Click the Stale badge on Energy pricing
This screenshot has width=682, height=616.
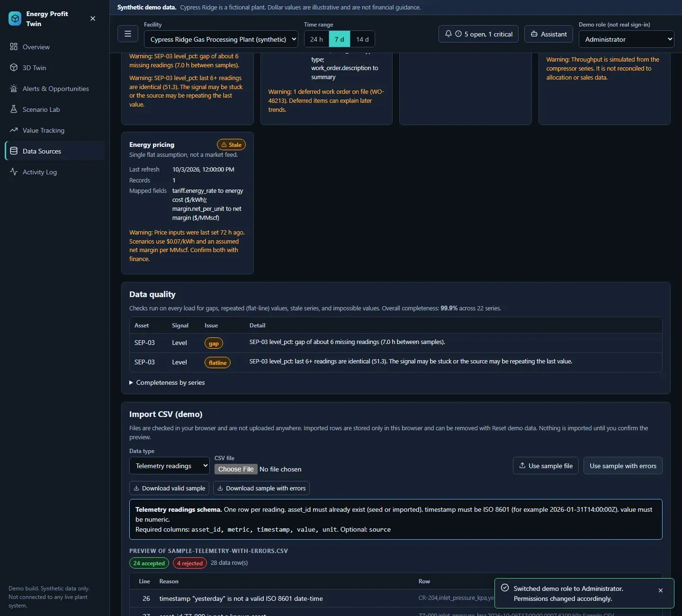click(231, 145)
